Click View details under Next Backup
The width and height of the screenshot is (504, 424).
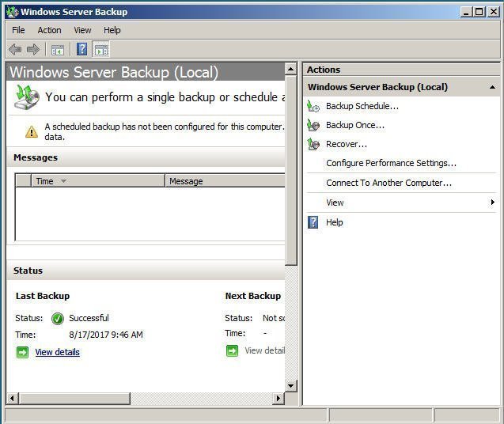(265, 350)
